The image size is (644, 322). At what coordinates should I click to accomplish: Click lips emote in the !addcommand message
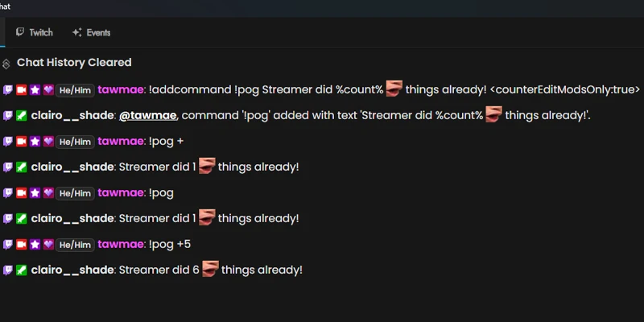coord(394,89)
